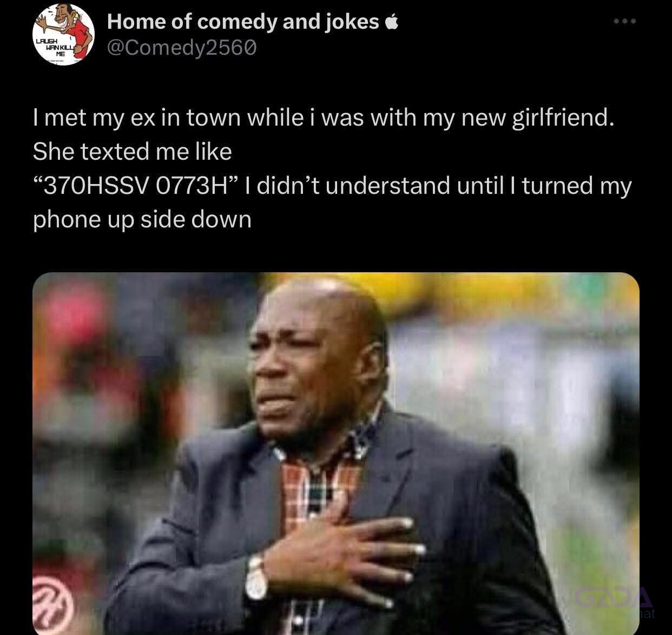Open the @Comedy2560 handle link
The width and height of the screenshot is (672, 635).
[182, 48]
